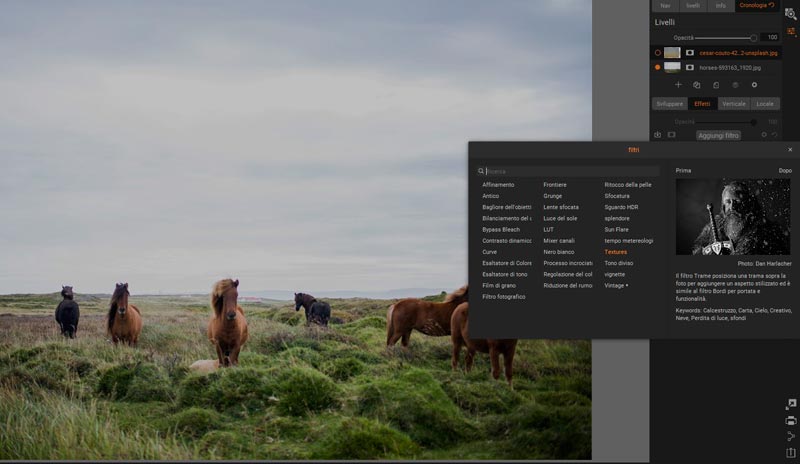Choose the Nero bianco filter

(558, 252)
